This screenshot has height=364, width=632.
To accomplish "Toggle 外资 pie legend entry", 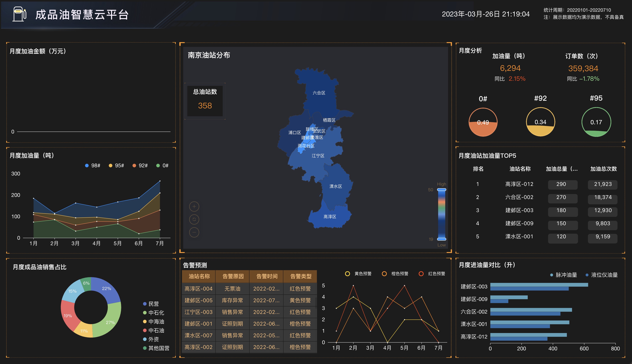I will point(151,339).
